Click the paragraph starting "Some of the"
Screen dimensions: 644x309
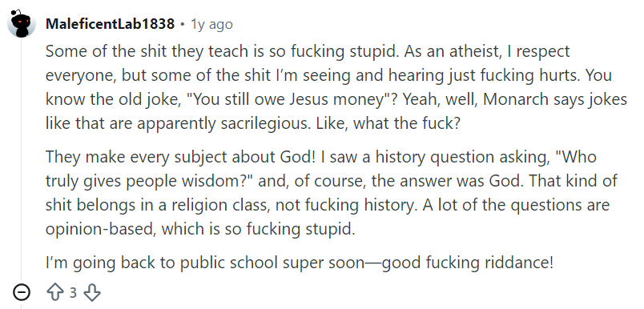336,87
